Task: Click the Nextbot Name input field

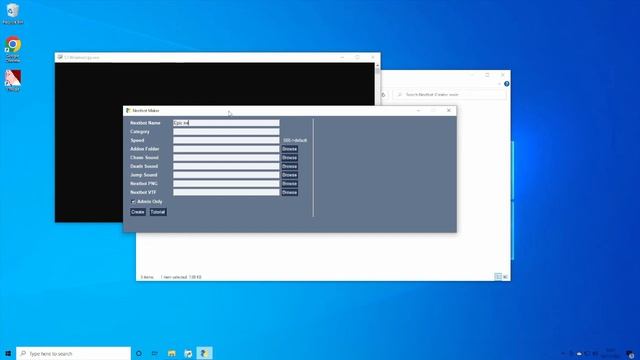Action: click(226, 123)
